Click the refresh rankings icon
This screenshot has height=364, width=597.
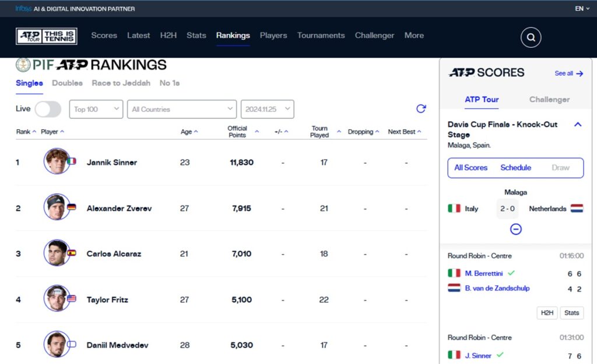[x=421, y=109]
